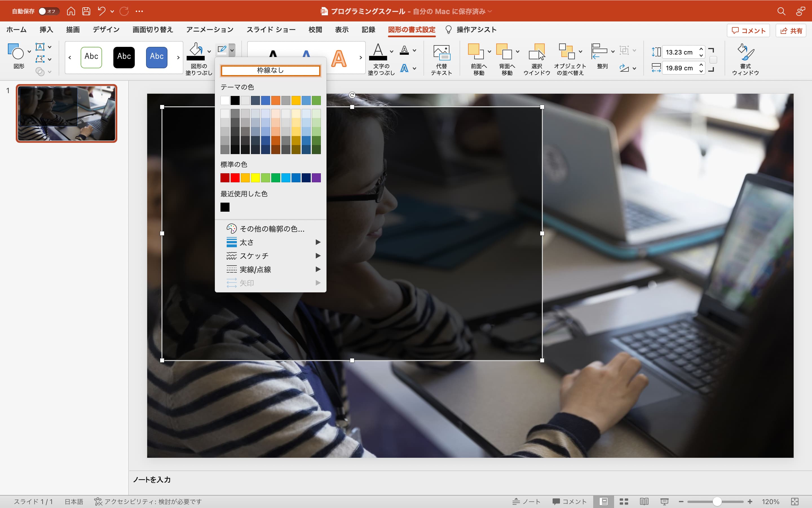Viewport: 812px width, 508px height.
Task: Click the merge shapes icon
Action: tap(40, 72)
